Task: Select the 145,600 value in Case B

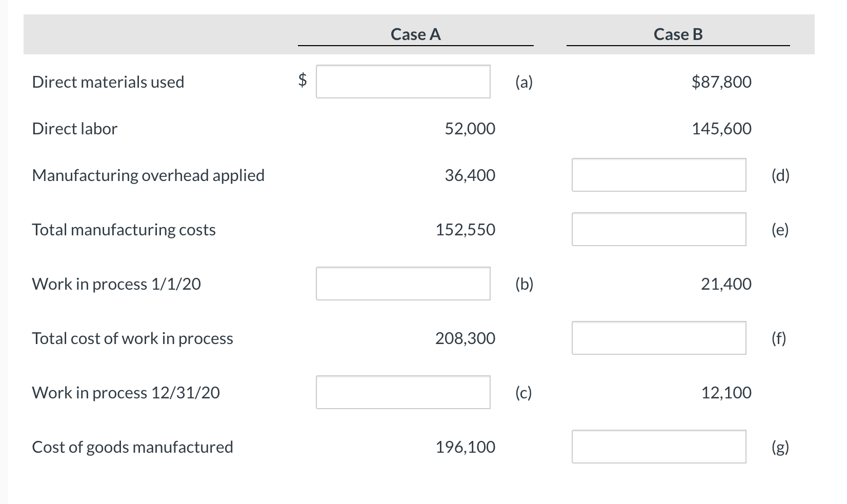Action: coord(721,128)
